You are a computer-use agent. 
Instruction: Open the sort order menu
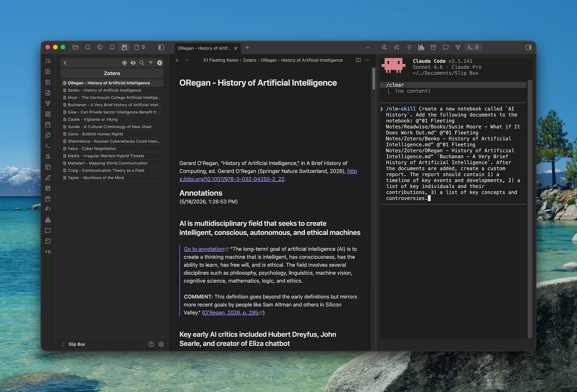[151, 63]
